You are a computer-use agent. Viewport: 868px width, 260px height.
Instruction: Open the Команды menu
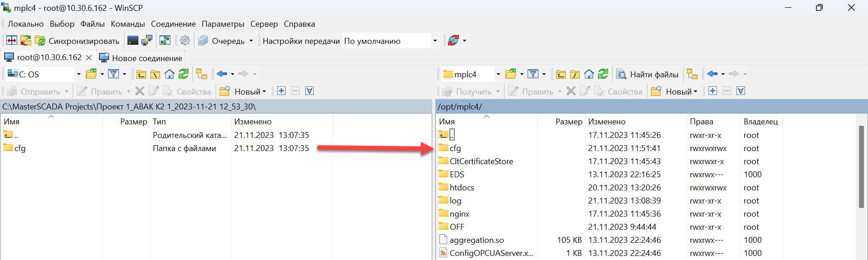click(128, 24)
